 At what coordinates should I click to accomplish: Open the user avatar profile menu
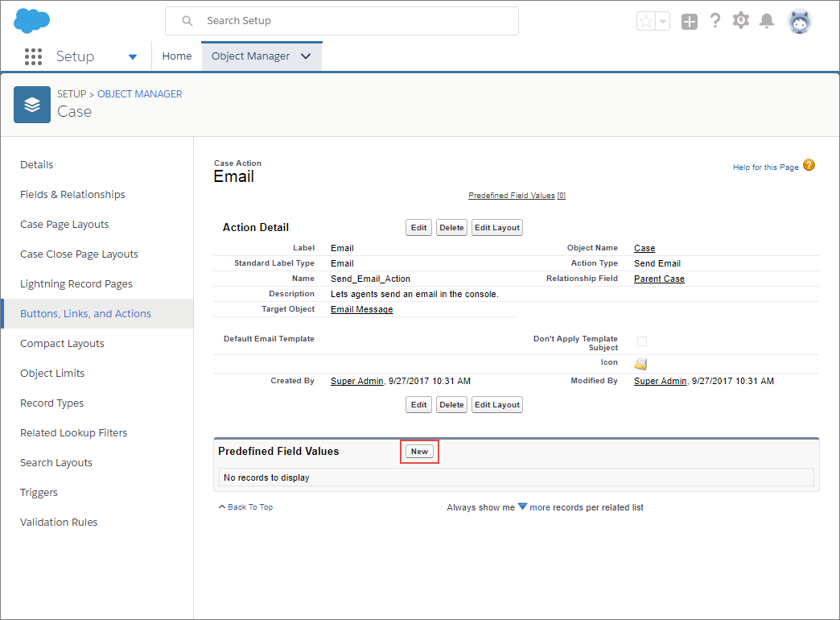click(x=799, y=22)
